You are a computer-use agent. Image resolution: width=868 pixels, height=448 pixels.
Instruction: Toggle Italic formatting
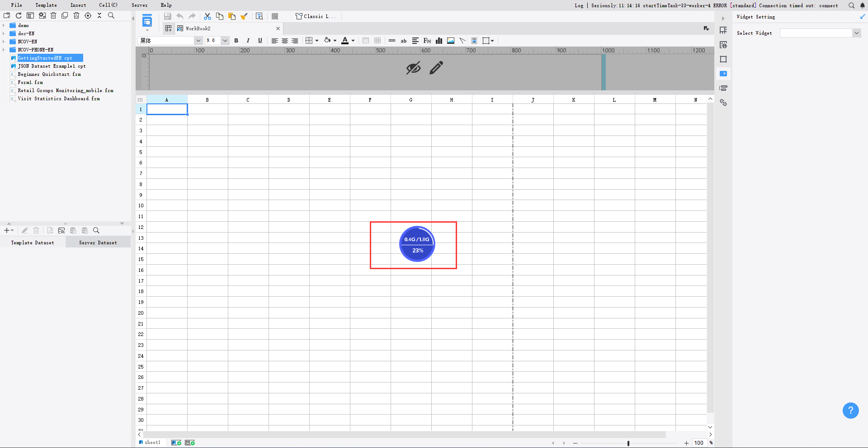248,41
